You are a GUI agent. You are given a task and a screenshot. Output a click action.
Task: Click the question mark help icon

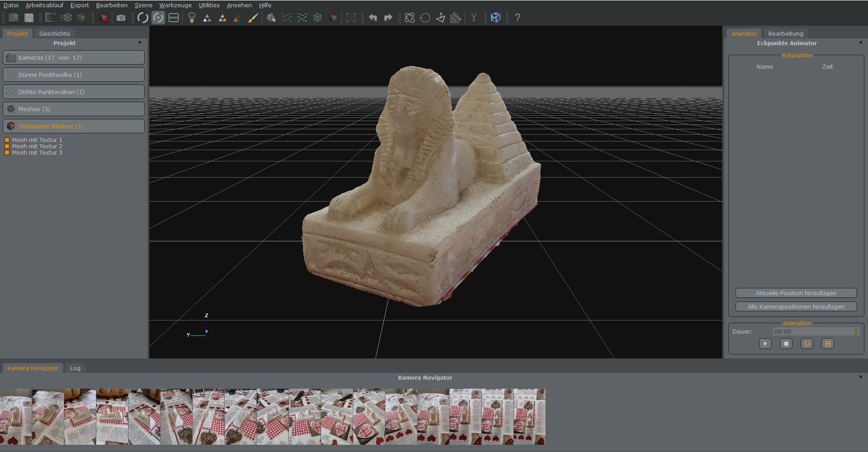[517, 18]
